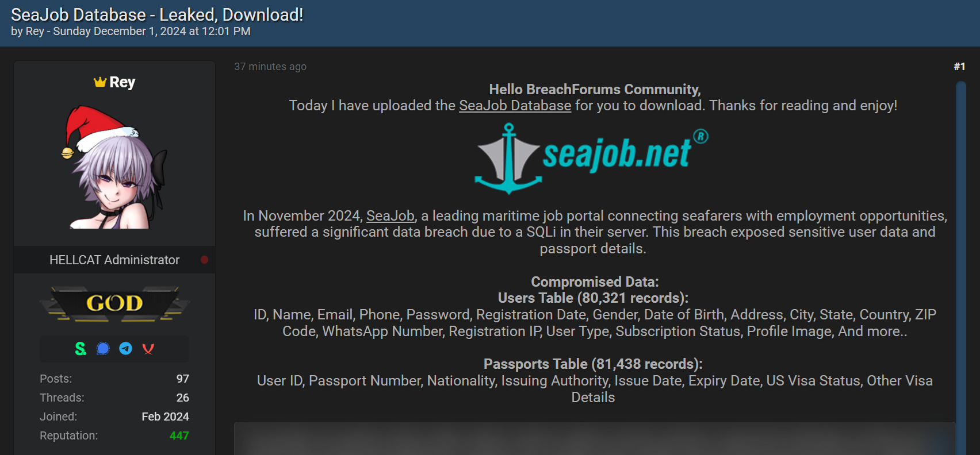The height and width of the screenshot is (455, 980).
Task: Select the GOD rank badge
Action: [114, 303]
